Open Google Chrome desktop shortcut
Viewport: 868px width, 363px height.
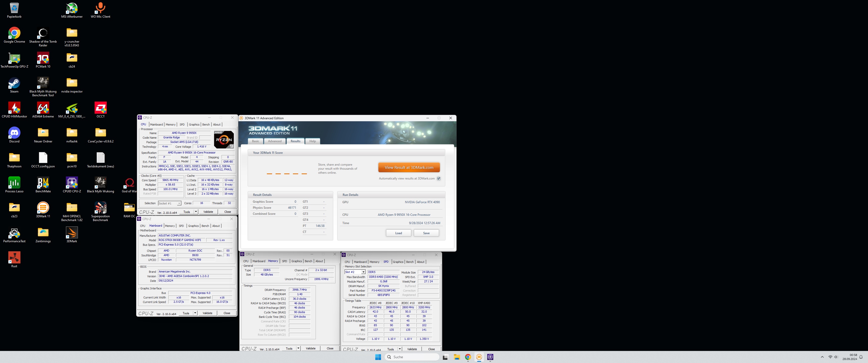coord(14,35)
